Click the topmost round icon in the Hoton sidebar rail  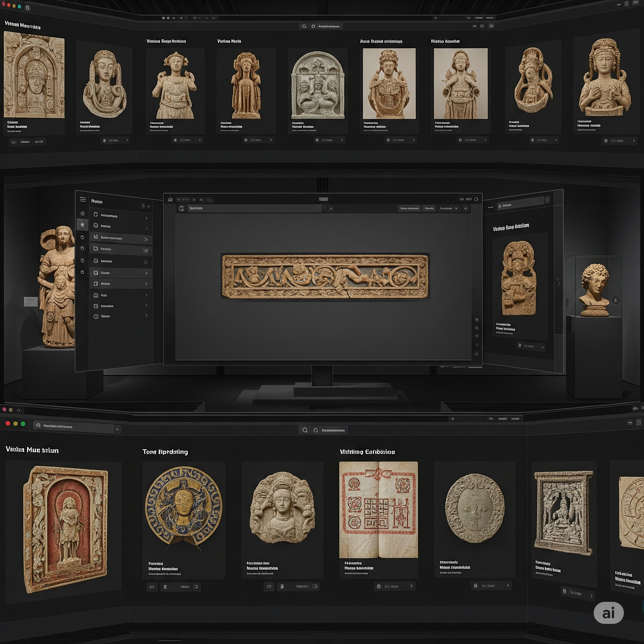pyautogui.click(x=82, y=213)
